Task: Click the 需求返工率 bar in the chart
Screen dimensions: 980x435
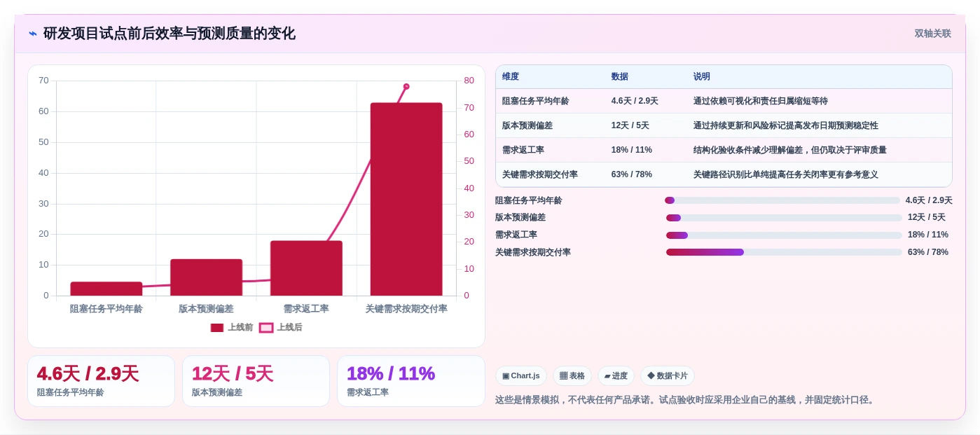Action: coord(306,268)
